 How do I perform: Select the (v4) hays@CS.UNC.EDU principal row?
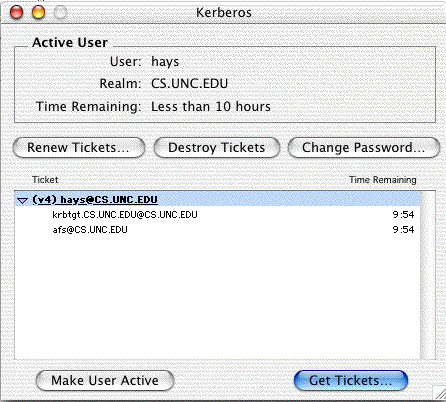coord(217,199)
